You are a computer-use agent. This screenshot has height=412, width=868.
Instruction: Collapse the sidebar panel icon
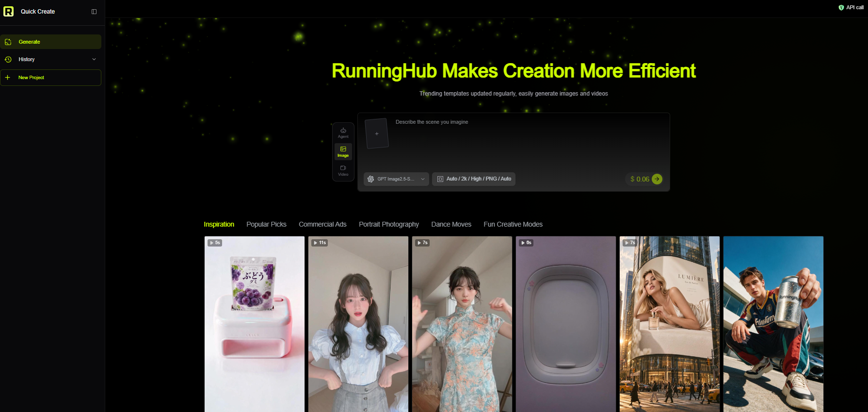coord(94,12)
